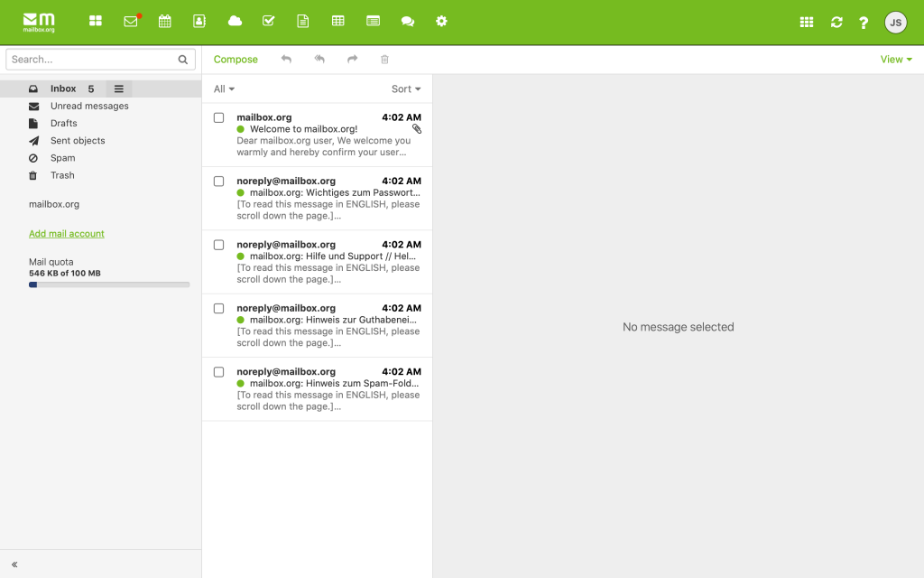Collapse the folder sidebar with double chevron

coord(14,564)
